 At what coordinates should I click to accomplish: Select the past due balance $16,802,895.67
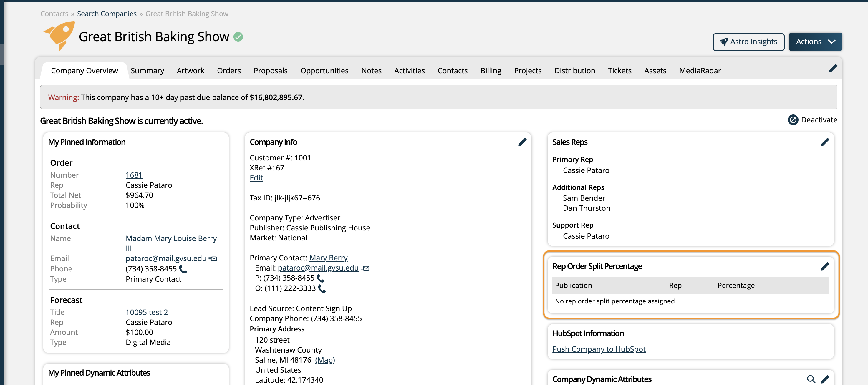[x=276, y=98]
